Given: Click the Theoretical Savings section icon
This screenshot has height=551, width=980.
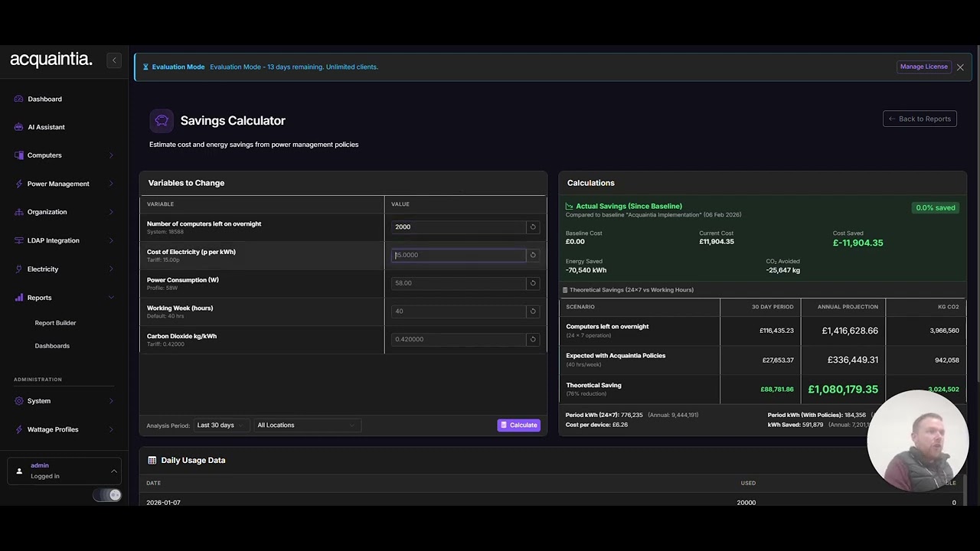Looking at the screenshot, I should tap(565, 290).
